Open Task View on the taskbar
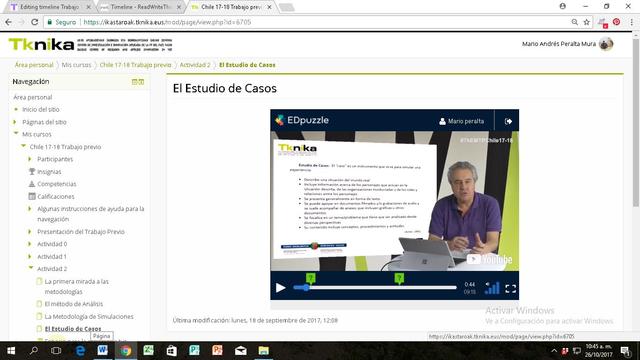 (x=56, y=351)
